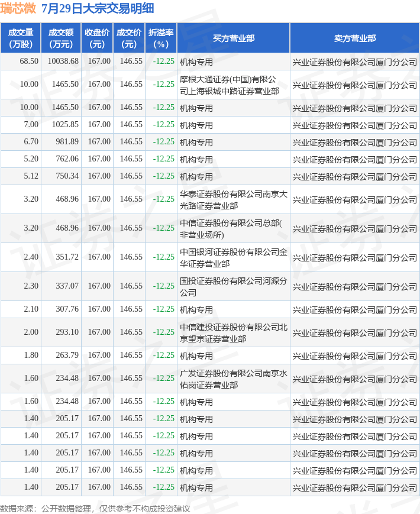Viewport: 420px width, 514px height.
Task: Click the 国投证券河源分公司 buyer cell
Action: tap(234, 286)
